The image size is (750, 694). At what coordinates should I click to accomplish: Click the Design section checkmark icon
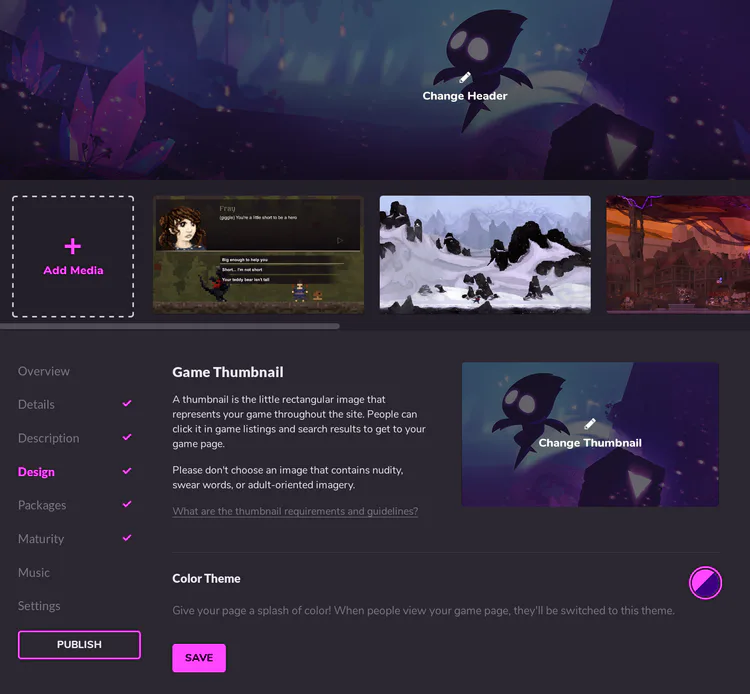(x=127, y=471)
